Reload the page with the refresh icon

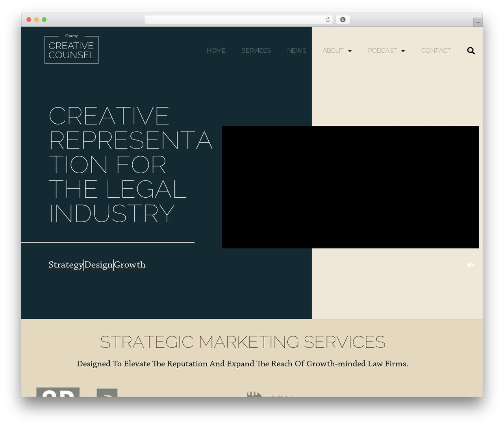click(x=328, y=20)
